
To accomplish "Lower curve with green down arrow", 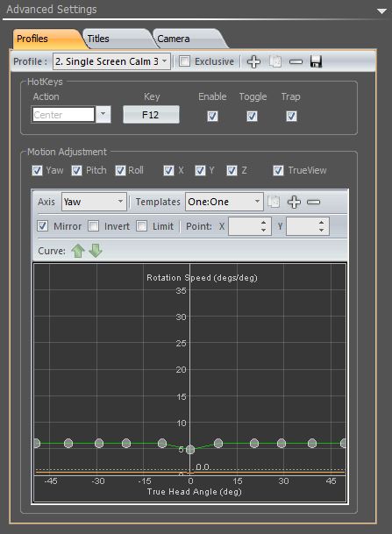I will 96,251.
